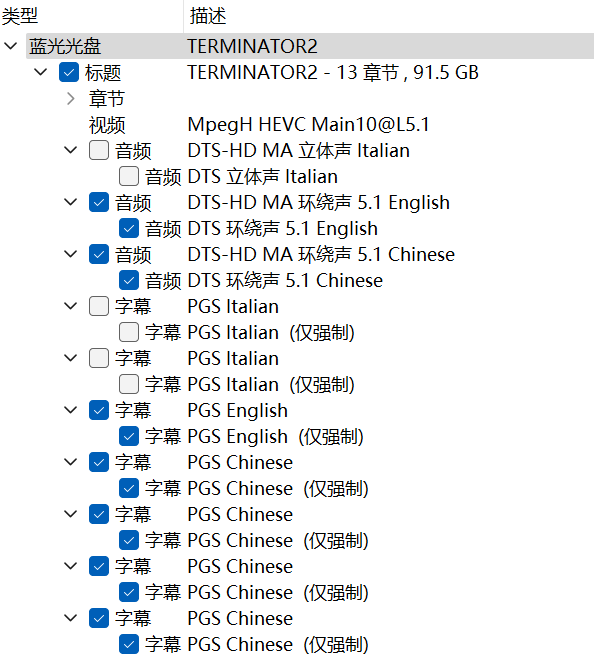Screen dimensions: 594x660
Task: Enable DTS-HD MA 立体声 Italian audio track
Action: [99, 150]
